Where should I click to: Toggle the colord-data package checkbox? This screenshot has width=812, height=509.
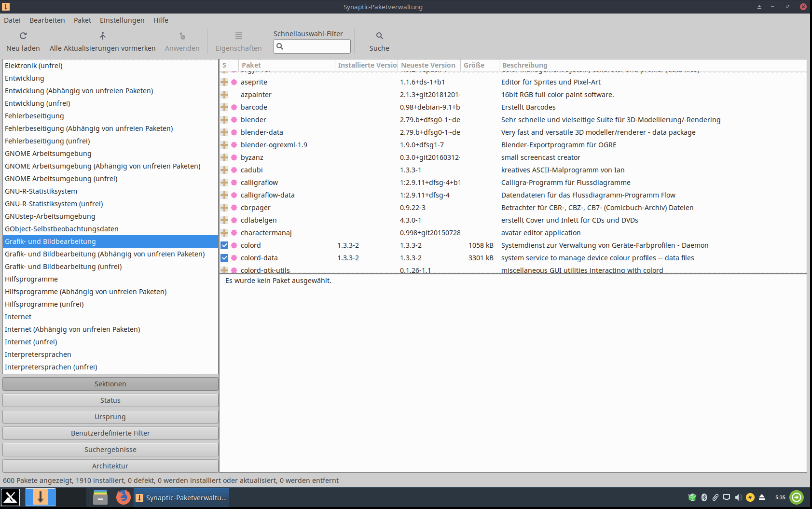point(224,258)
